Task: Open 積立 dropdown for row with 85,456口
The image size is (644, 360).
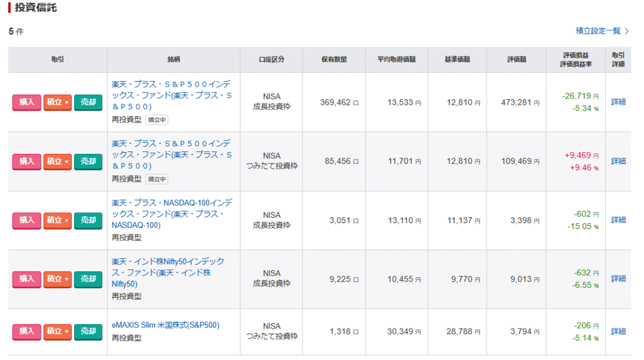Action: tap(57, 161)
